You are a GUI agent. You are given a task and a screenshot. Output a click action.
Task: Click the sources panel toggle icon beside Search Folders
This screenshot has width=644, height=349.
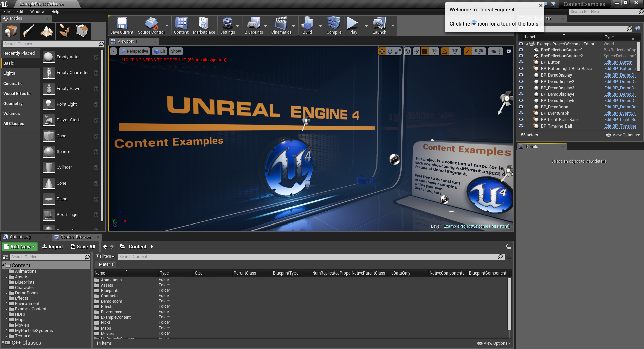click(5, 257)
